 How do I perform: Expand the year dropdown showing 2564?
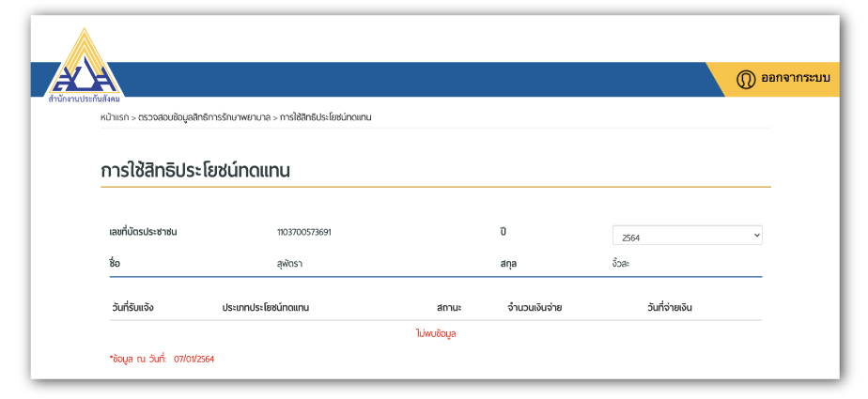(687, 237)
